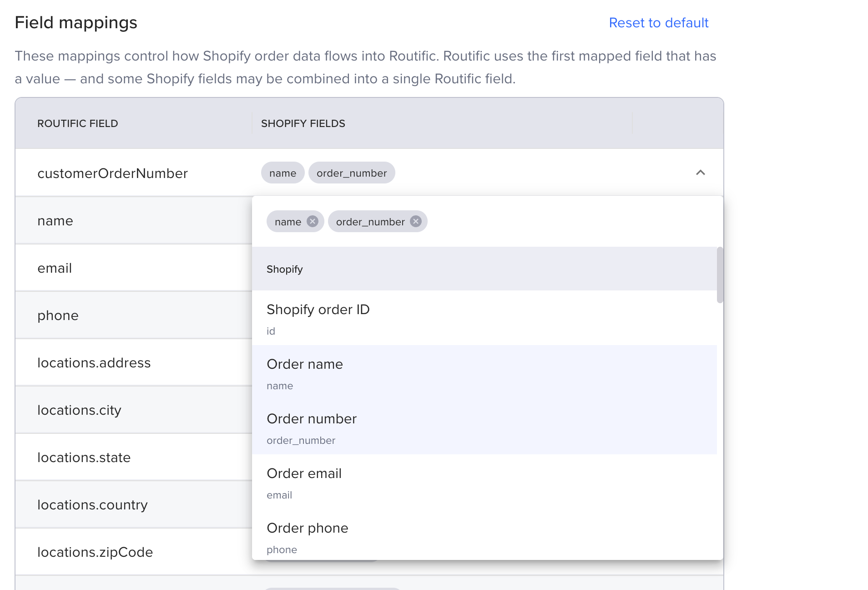Viewport: 868px width, 590px height.
Task: Click the Shopify group header in list
Action: (484, 269)
